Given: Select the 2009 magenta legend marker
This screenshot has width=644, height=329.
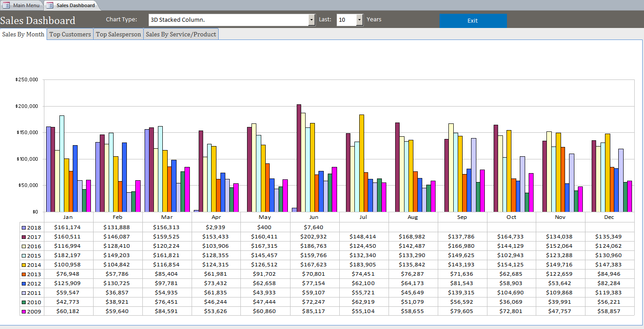Looking at the screenshot, I should pyautogui.click(x=24, y=311).
